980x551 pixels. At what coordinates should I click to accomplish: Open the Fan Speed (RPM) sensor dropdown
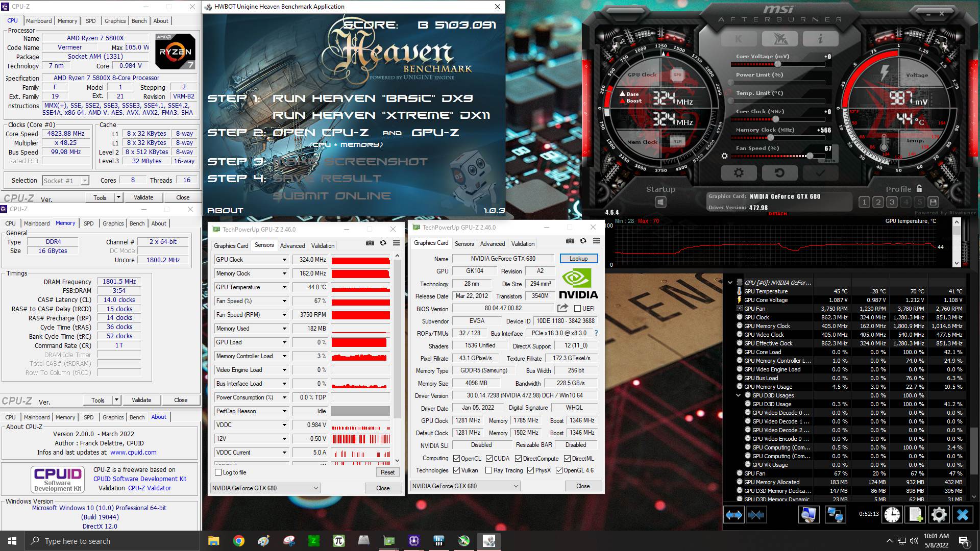click(x=284, y=315)
